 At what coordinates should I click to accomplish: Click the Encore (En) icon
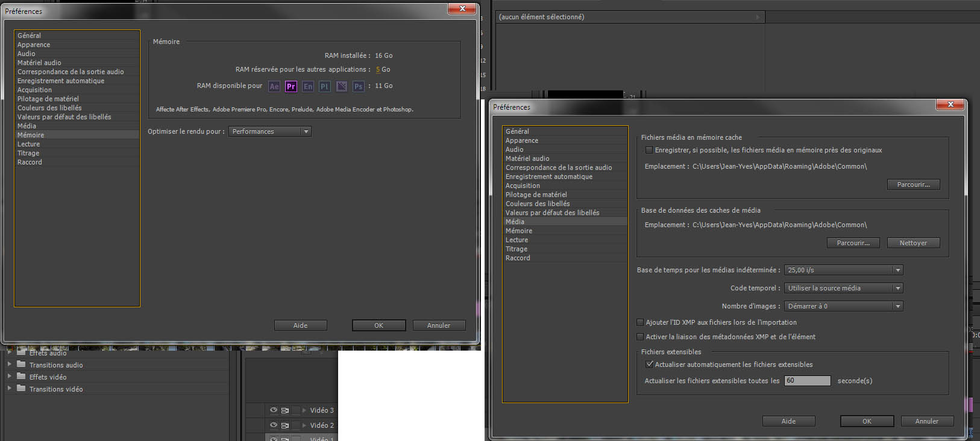(x=308, y=87)
